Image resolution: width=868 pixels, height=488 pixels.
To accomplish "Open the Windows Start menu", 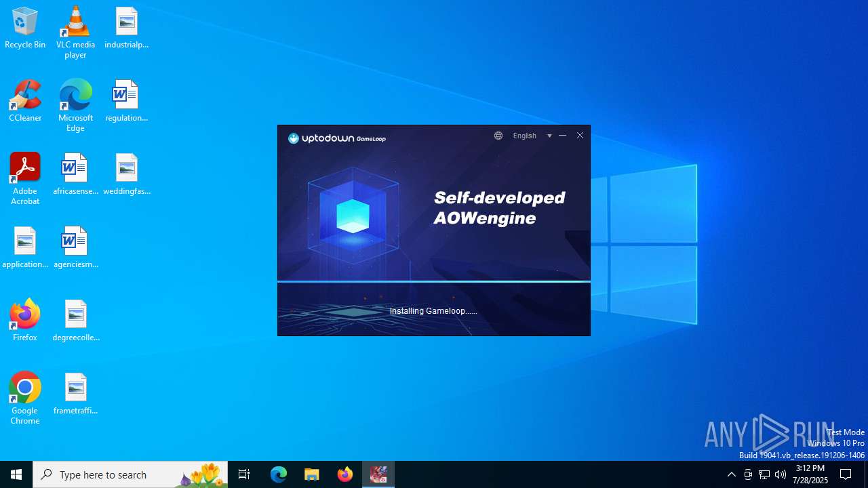I will (16, 474).
